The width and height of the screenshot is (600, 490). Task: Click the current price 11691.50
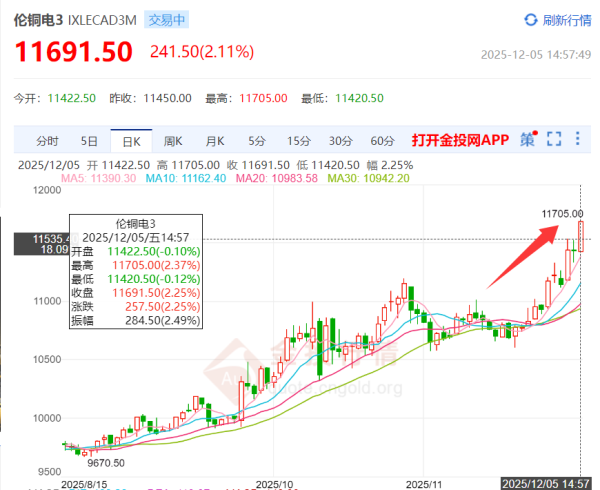(73, 52)
